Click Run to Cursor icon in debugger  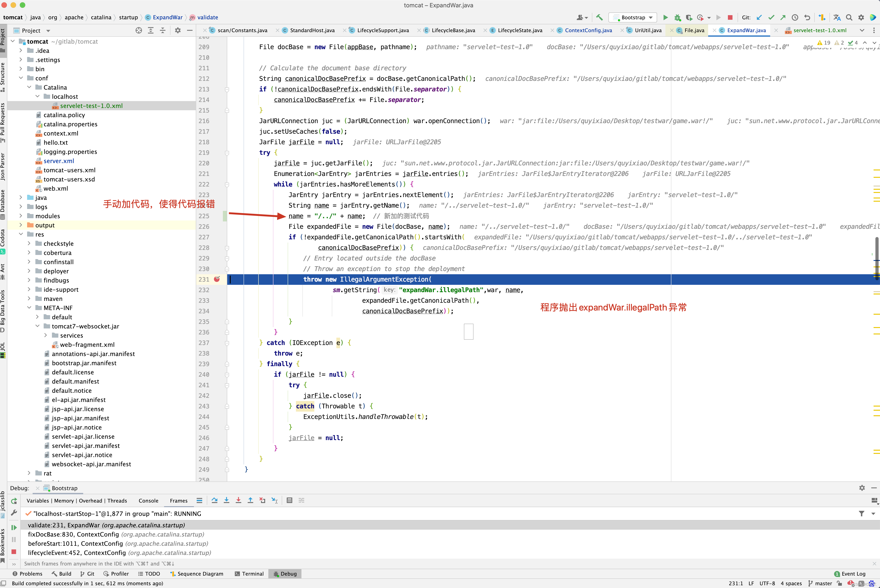(x=275, y=500)
